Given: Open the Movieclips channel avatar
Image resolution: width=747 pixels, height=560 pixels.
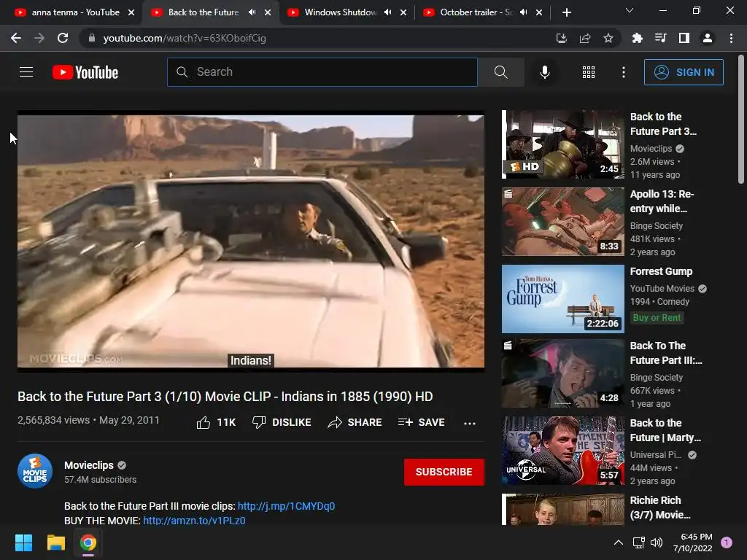Looking at the screenshot, I should click(x=35, y=472).
